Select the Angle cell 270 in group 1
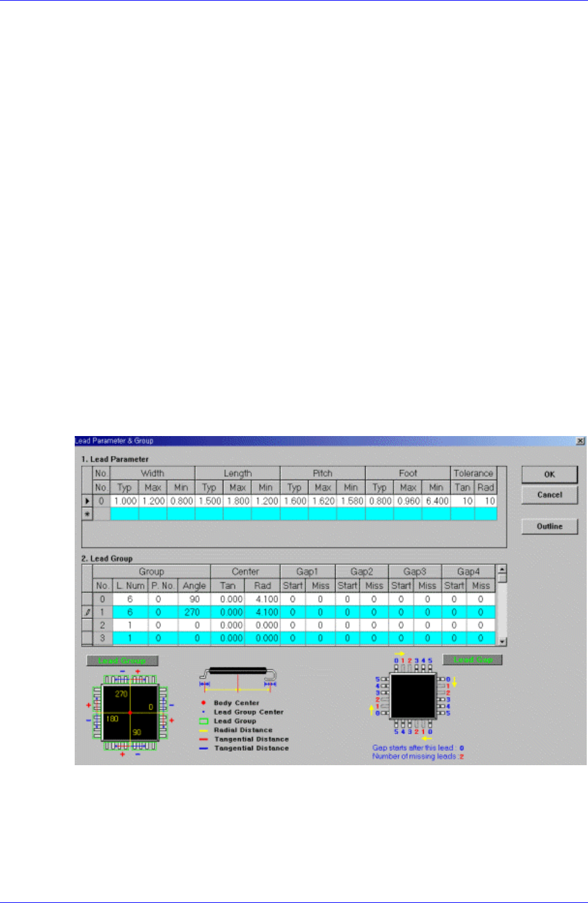This screenshot has width=588, height=903. tap(194, 612)
